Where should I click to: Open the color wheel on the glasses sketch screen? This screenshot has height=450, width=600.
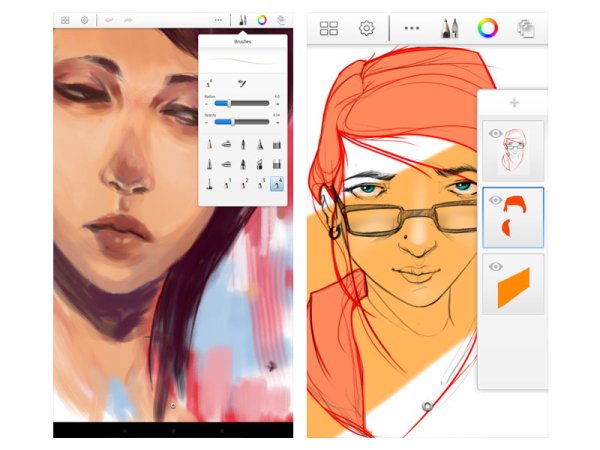tap(486, 27)
